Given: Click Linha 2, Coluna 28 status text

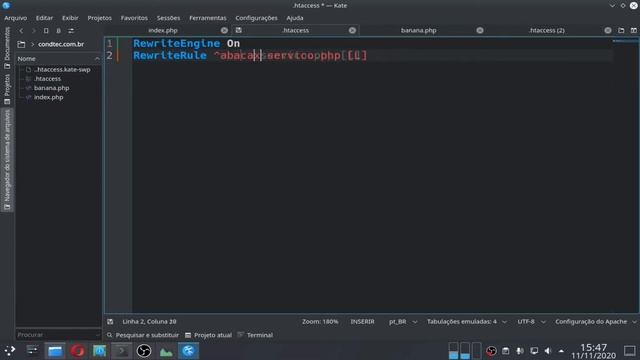Looking at the screenshot, I should [149, 322].
